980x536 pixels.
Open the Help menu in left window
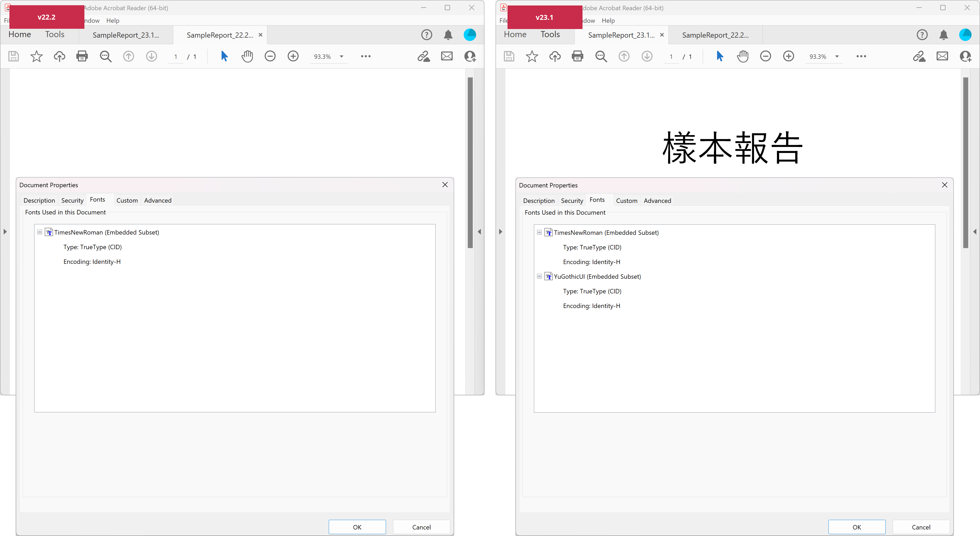pyautogui.click(x=113, y=21)
